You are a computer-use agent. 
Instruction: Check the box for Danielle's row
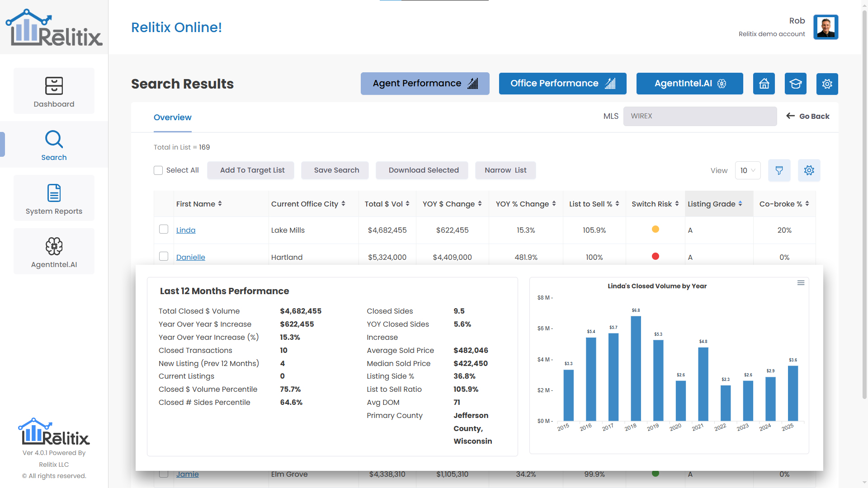[164, 256]
